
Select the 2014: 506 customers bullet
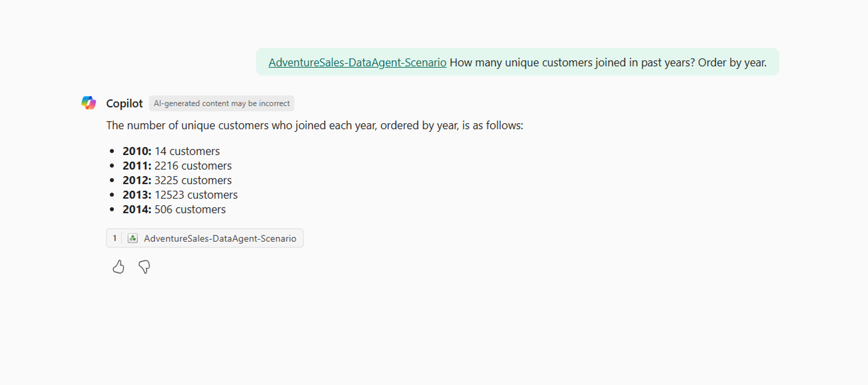[174, 209]
